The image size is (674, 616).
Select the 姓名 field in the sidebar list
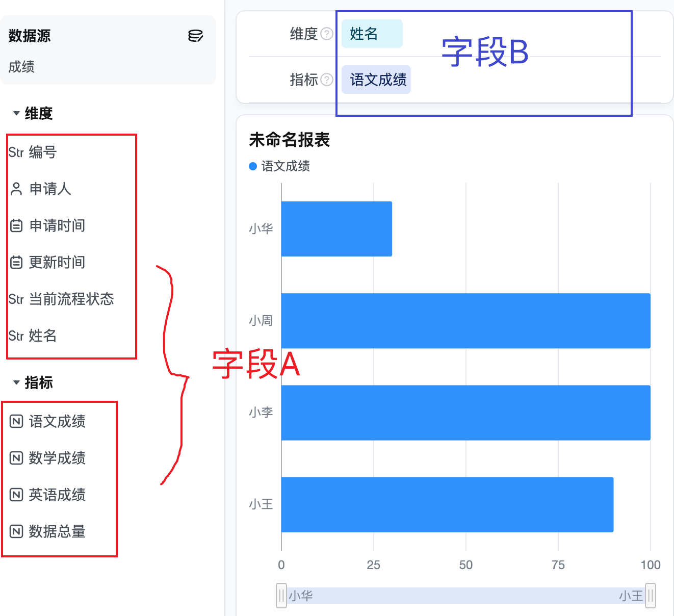[x=43, y=336]
